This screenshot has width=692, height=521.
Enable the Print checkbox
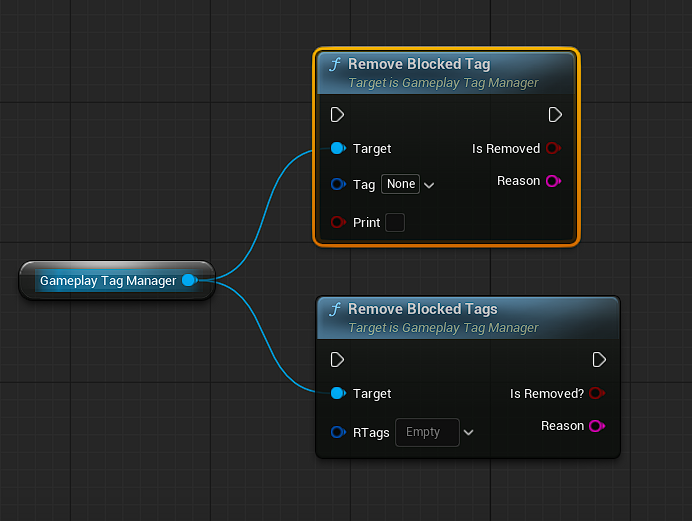(x=395, y=222)
